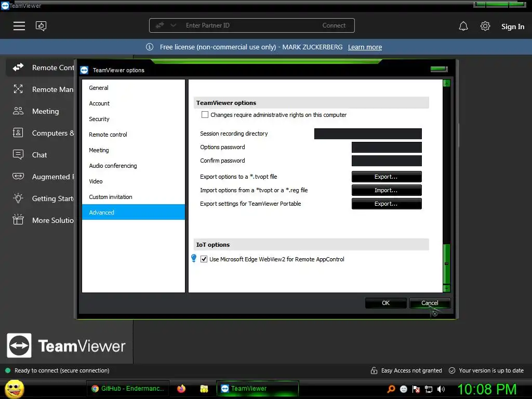The height and width of the screenshot is (399, 532).
Task: Click the Session recording directory field
Action: (x=368, y=134)
